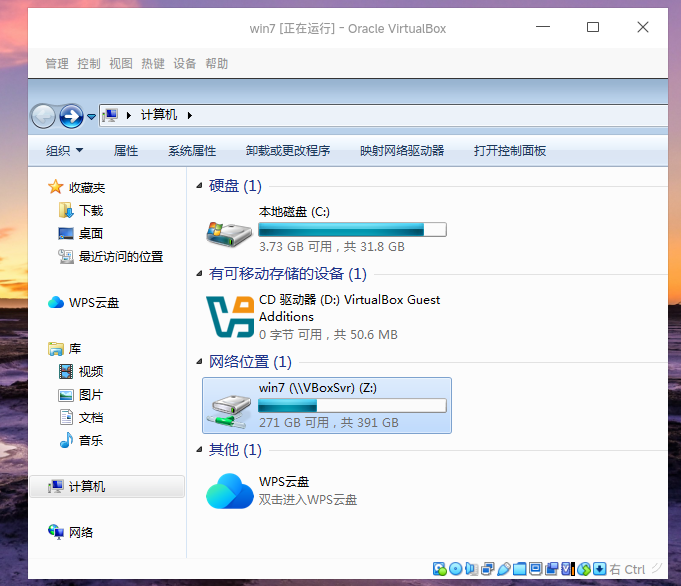Click the CPU virtualization status icon
This screenshot has height=586, width=681.
coord(568,569)
